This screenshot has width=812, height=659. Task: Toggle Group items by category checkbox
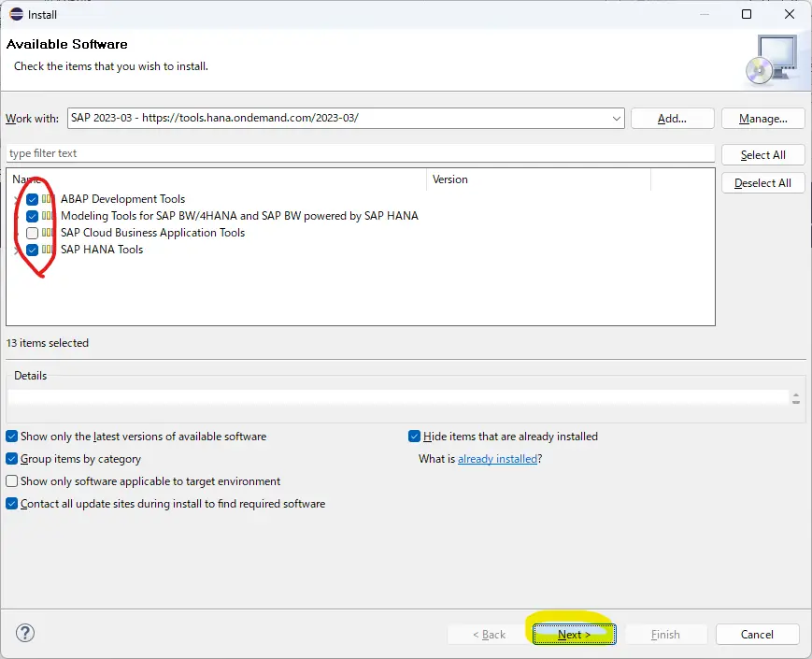click(11, 459)
